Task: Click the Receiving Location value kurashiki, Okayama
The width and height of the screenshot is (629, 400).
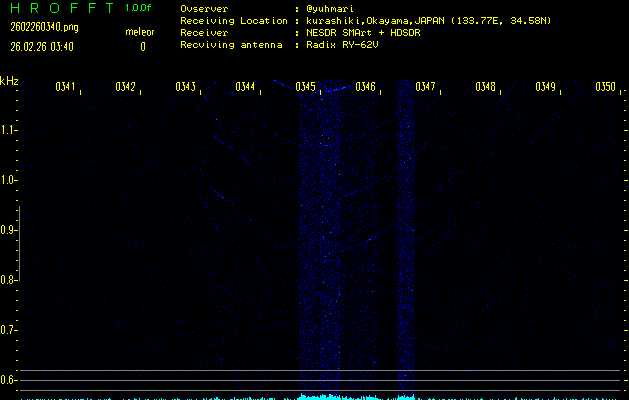Action: pos(428,20)
